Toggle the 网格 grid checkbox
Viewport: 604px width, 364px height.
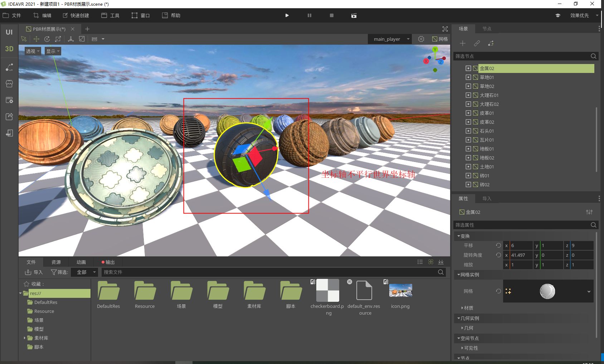(435, 39)
